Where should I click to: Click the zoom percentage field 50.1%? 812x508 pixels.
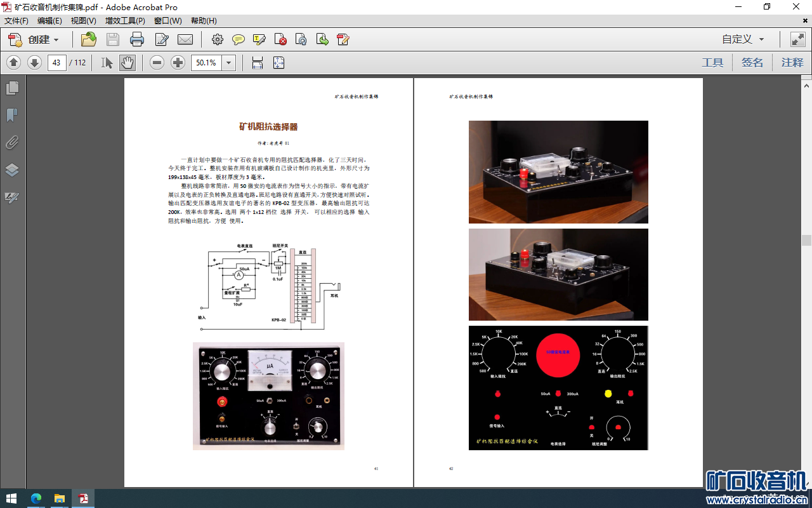point(206,62)
